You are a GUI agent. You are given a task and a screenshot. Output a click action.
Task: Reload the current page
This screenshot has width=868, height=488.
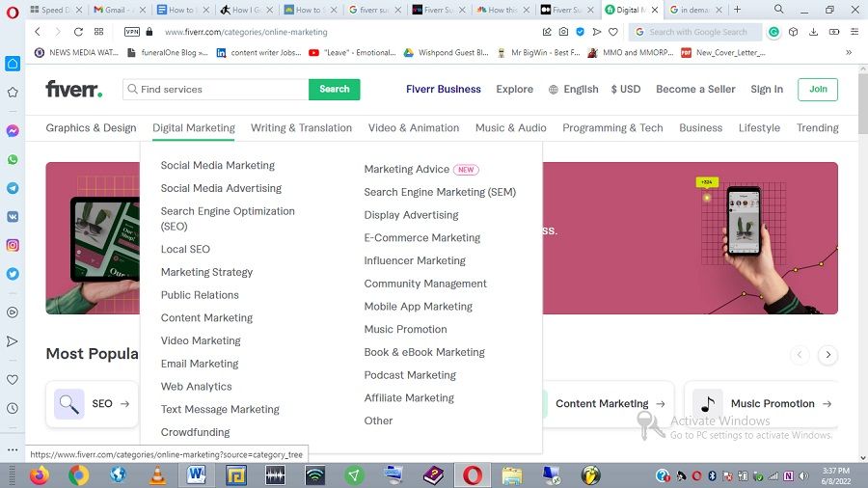coord(78,32)
